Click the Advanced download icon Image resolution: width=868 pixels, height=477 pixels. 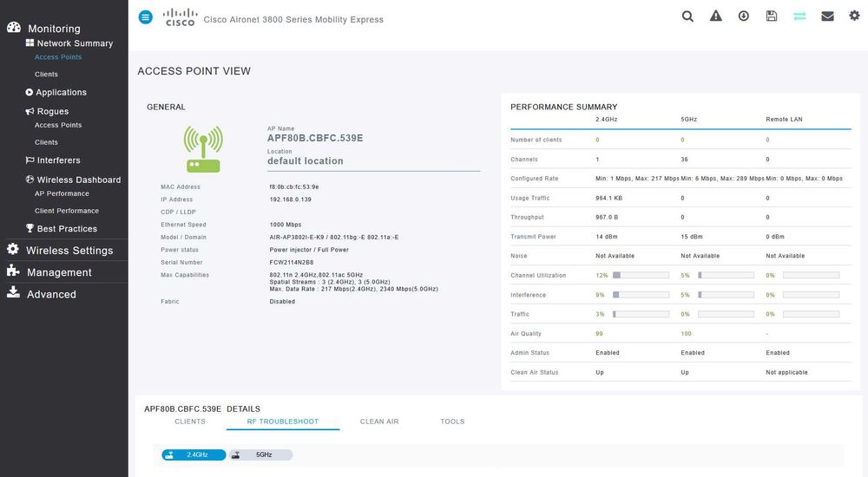point(13,292)
